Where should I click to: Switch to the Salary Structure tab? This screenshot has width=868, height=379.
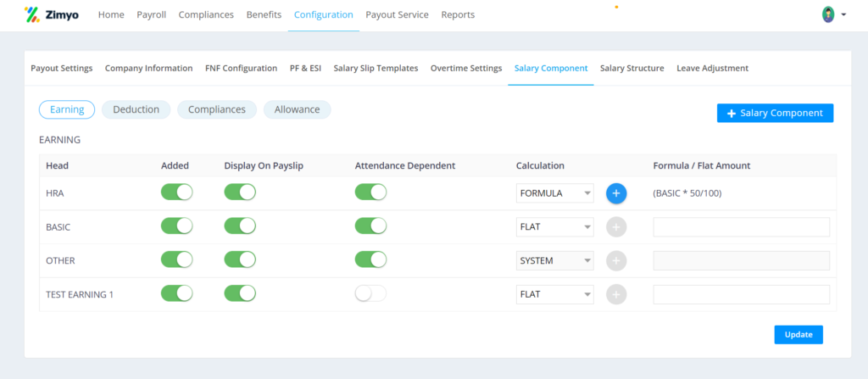(x=632, y=68)
